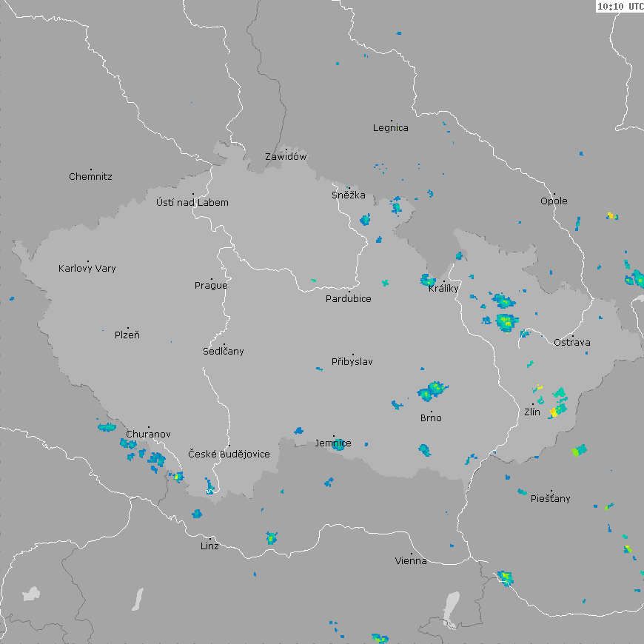
Task: Click the 10:10 UTC timestamp
Action: (620, 6)
